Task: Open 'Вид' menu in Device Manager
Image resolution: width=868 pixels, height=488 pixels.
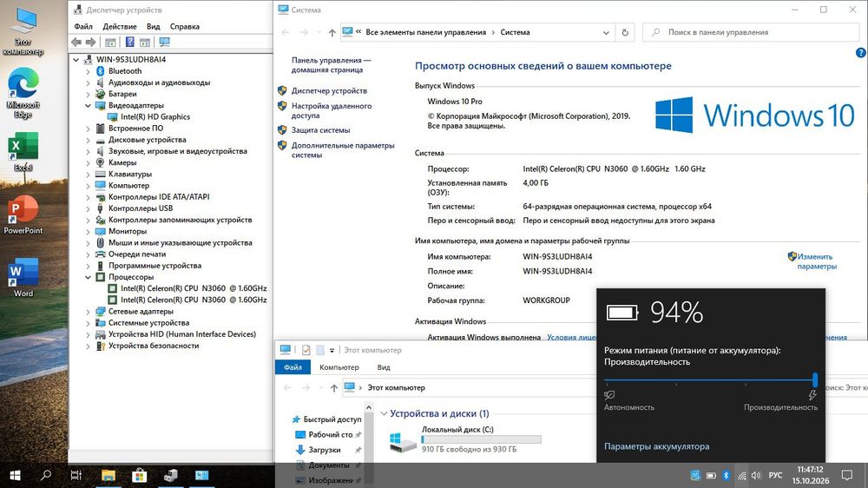Action: [x=154, y=27]
